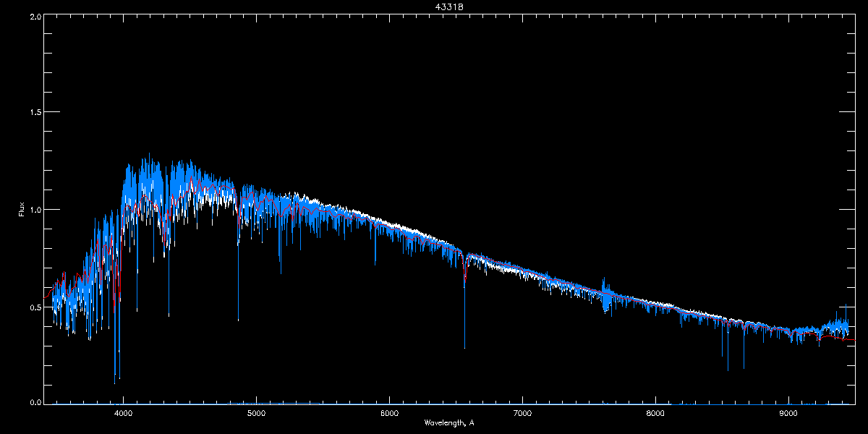868x434 pixels.
Task: Select the 4000 wavelength tick label
Action: 124,413
